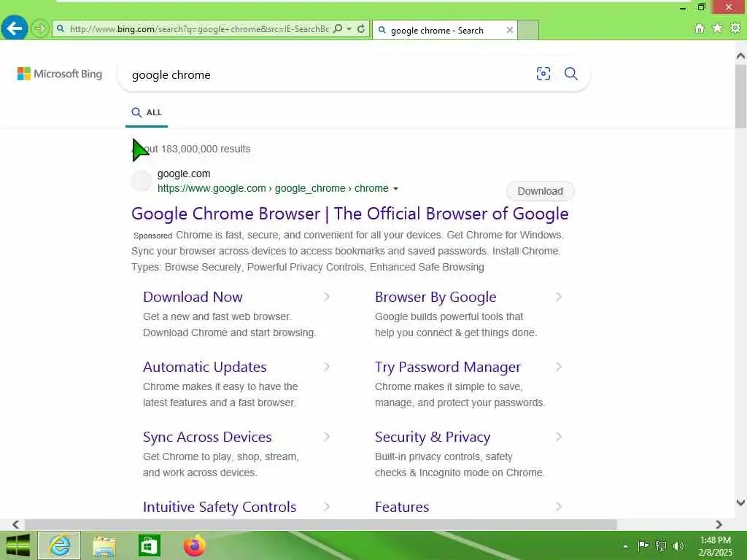Click the Microsoft Bing logo

click(60, 74)
